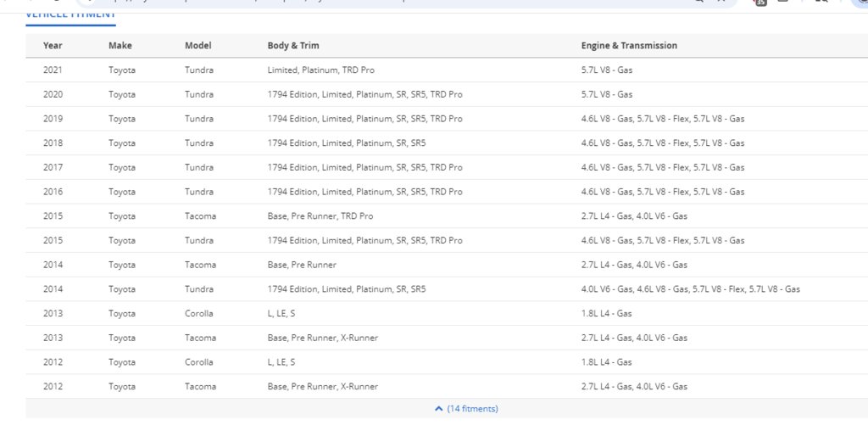The height and width of the screenshot is (431, 868).
Task: Collapse the 14 fitments list
Action: [x=467, y=409]
